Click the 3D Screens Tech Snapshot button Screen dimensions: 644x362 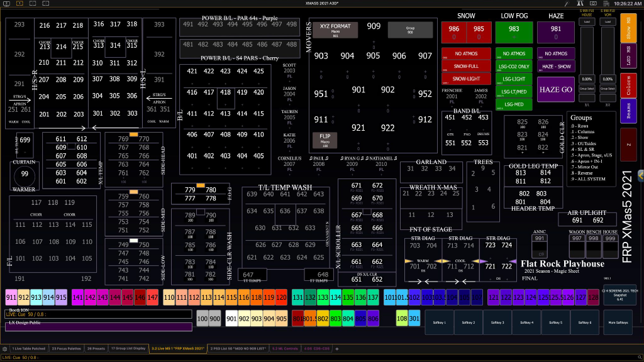click(x=619, y=295)
